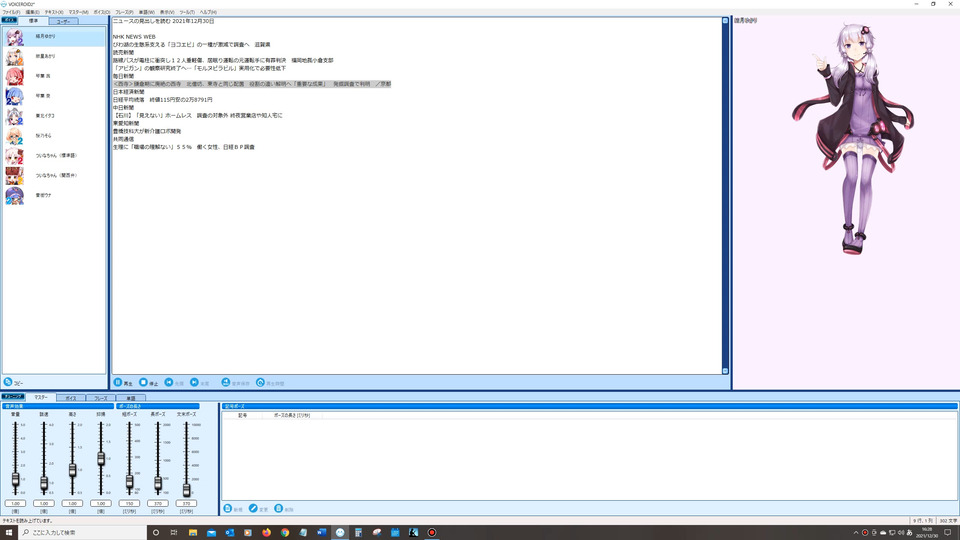Click the 'NHK NEWS WEB' text line
This screenshot has width=960, height=540.
coord(134,37)
